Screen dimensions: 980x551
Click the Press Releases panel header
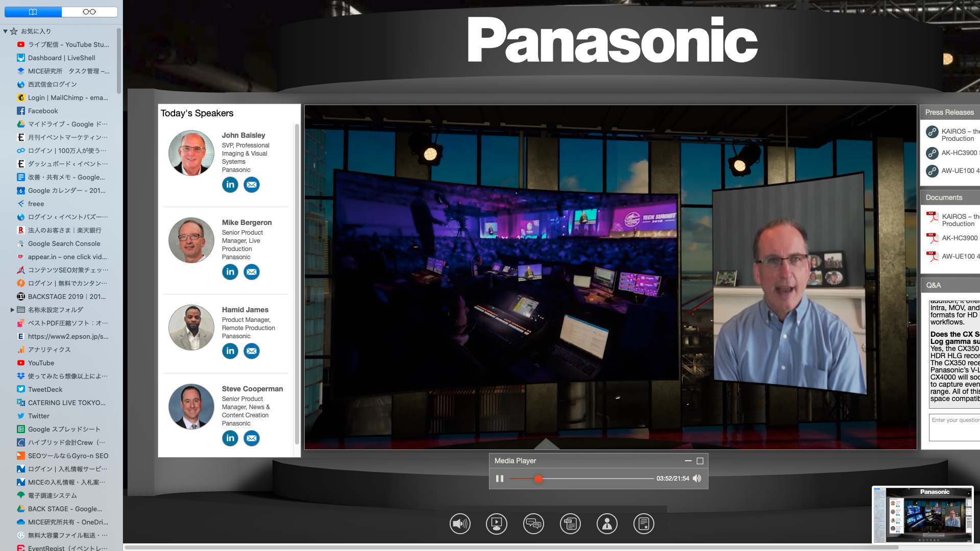pyautogui.click(x=950, y=112)
